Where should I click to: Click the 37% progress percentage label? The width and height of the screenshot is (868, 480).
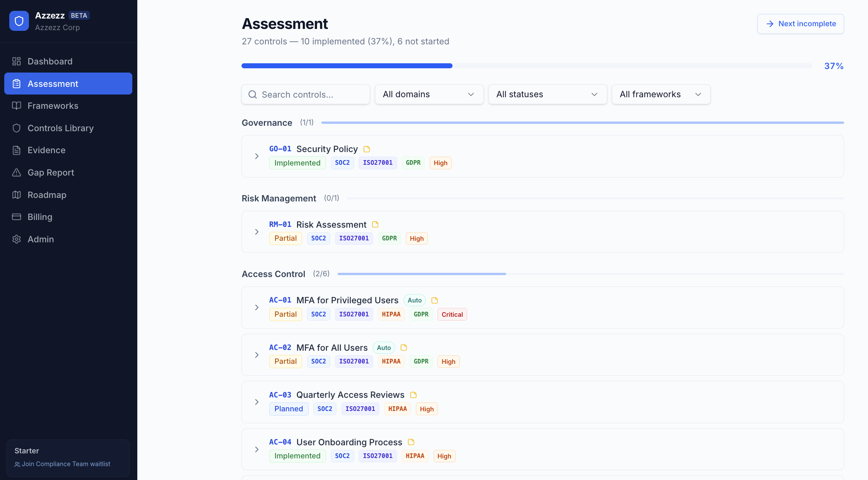(x=834, y=66)
